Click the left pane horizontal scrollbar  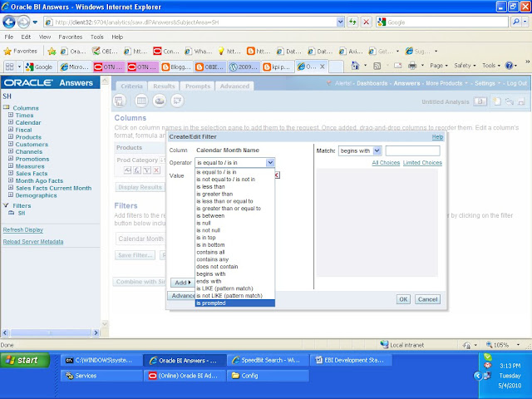(x=50, y=332)
